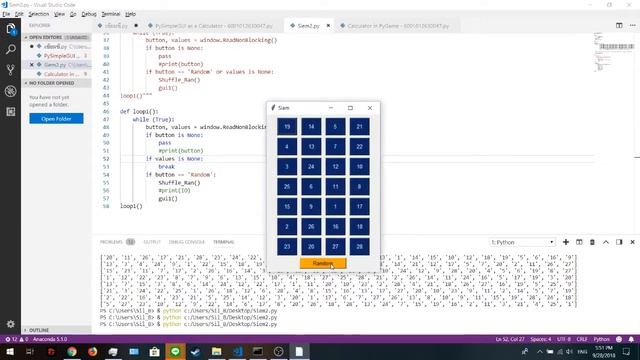Show hidden system tray icons

(540, 351)
